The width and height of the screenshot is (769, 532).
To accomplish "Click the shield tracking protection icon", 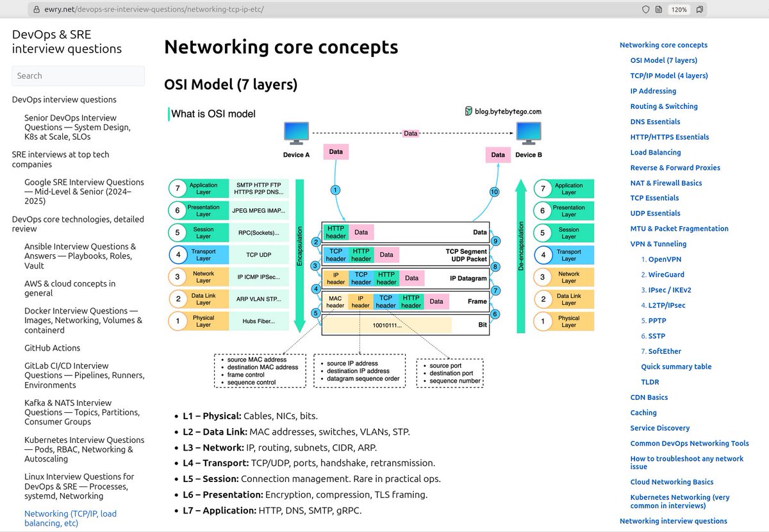I will 645,10.
